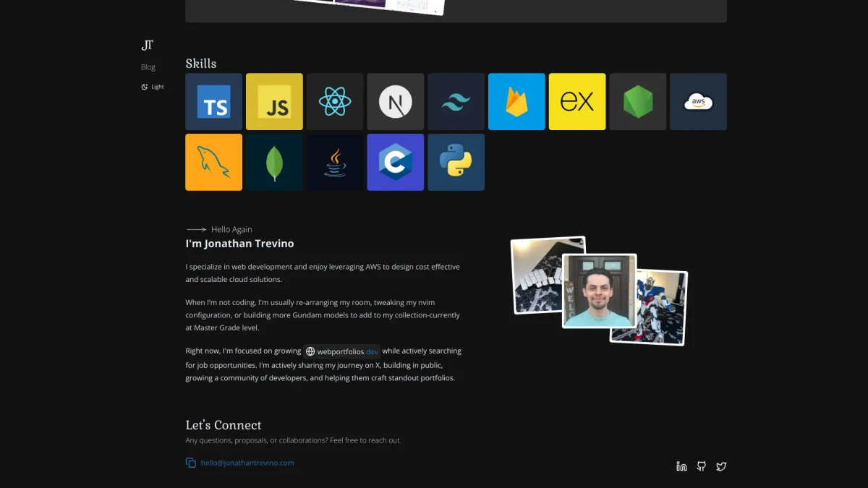Click the Python skill tile

click(x=456, y=162)
